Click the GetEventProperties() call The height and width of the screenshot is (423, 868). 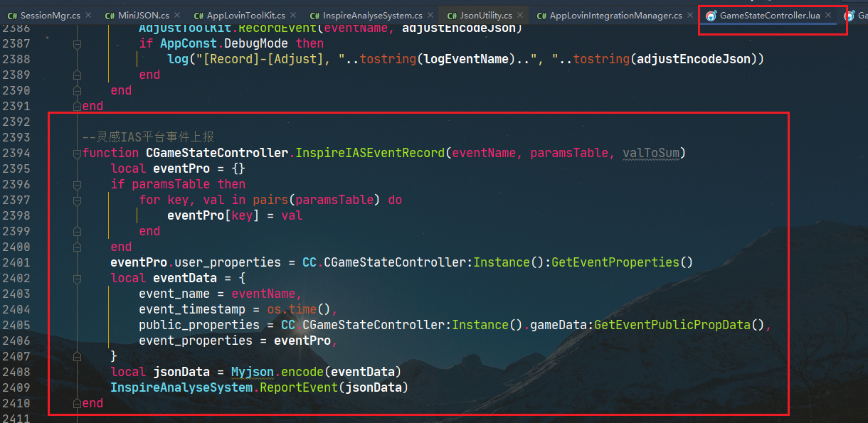pyautogui.click(x=622, y=262)
